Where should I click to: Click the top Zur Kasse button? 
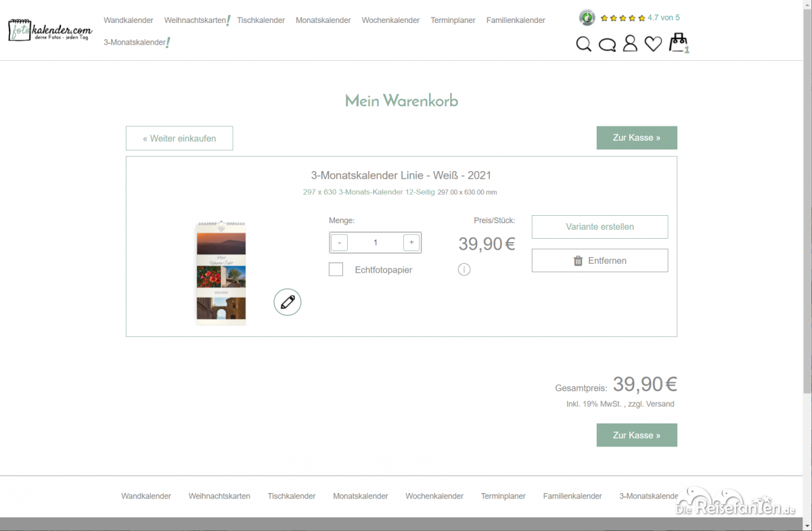tap(636, 138)
